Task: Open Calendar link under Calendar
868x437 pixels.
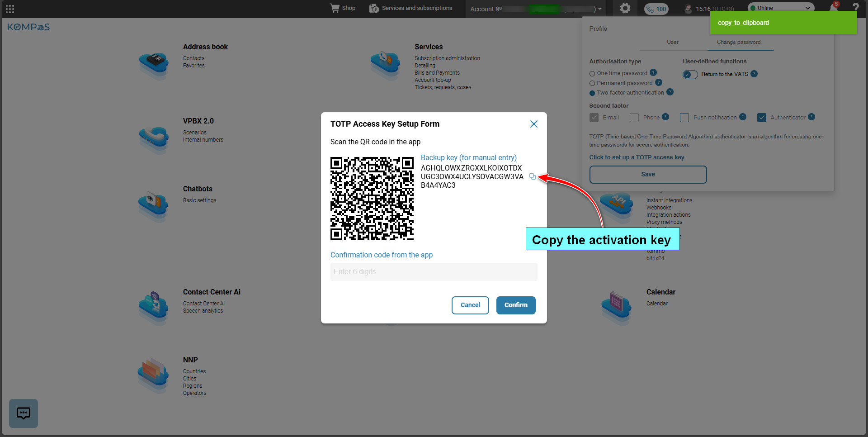Action: point(657,304)
